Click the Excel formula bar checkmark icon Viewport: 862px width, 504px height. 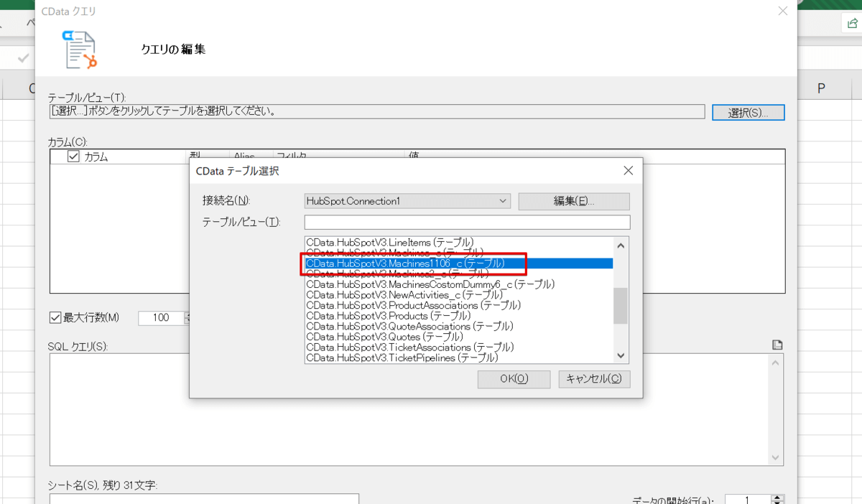tap(23, 58)
